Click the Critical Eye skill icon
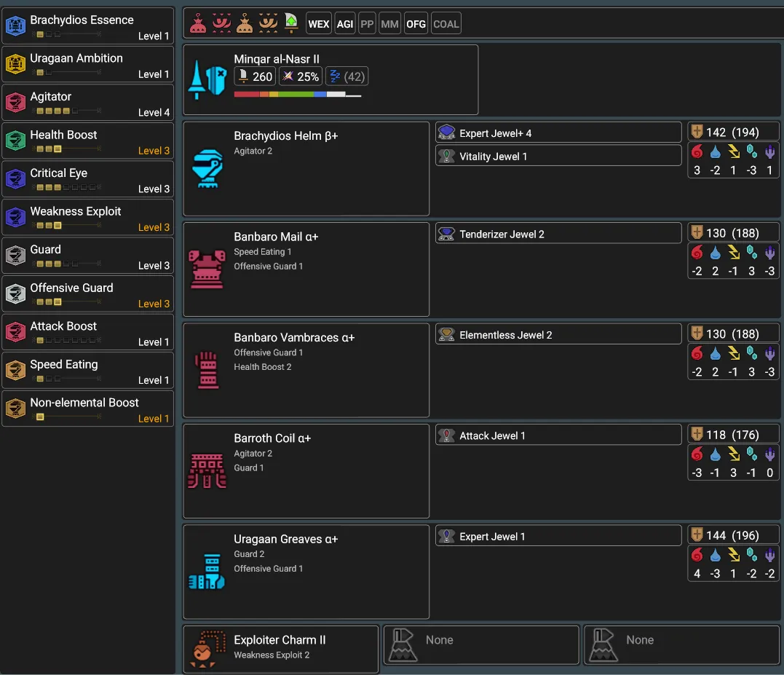The width and height of the screenshot is (784, 675). click(15, 178)
